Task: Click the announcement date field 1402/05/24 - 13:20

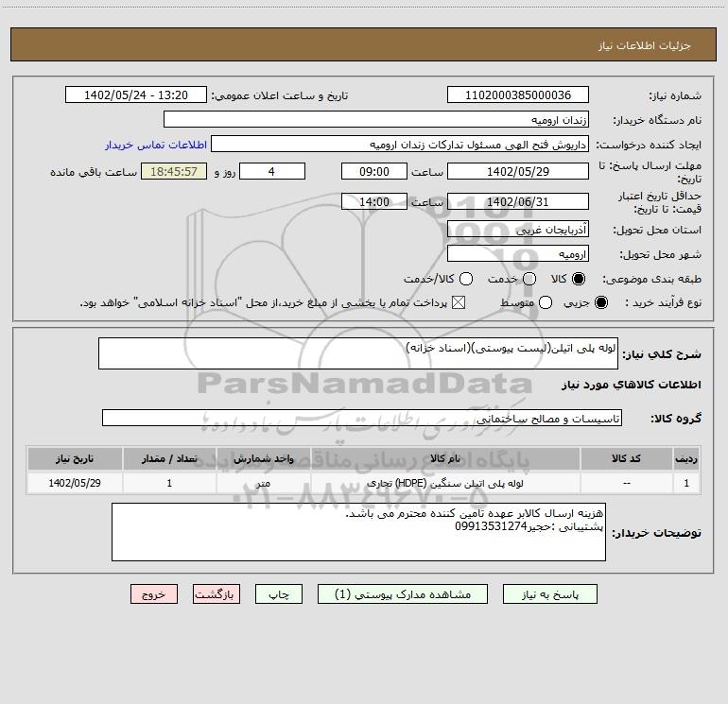Action: click(x=136, y=94)
